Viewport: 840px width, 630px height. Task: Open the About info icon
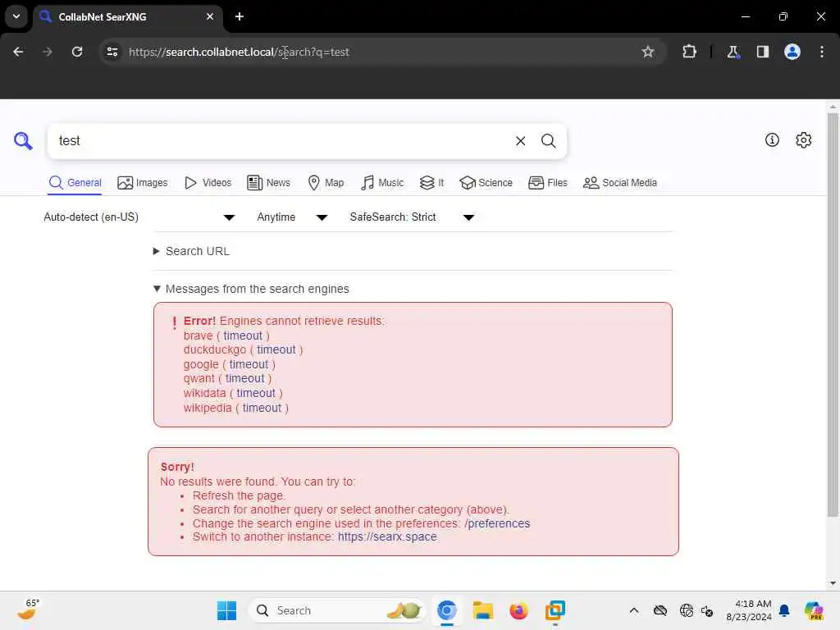(772, 140)
